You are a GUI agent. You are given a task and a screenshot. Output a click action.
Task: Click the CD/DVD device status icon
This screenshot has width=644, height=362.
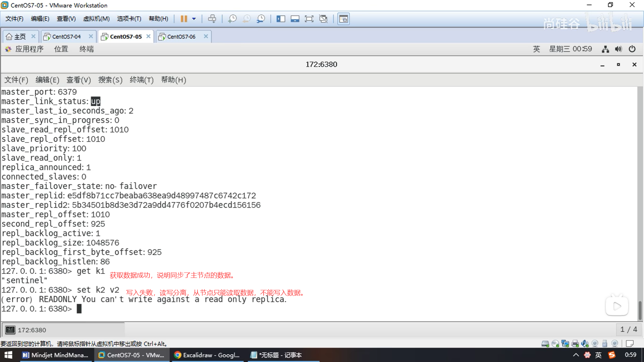tap(555, 344)
